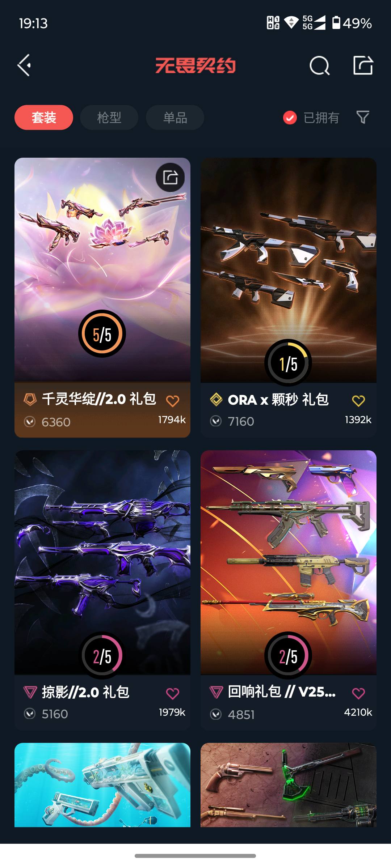This screenshot has height=868, width=391.
Task: Open the 千灵华绽//2.0 礼包 title
Action: coord(99,399)
